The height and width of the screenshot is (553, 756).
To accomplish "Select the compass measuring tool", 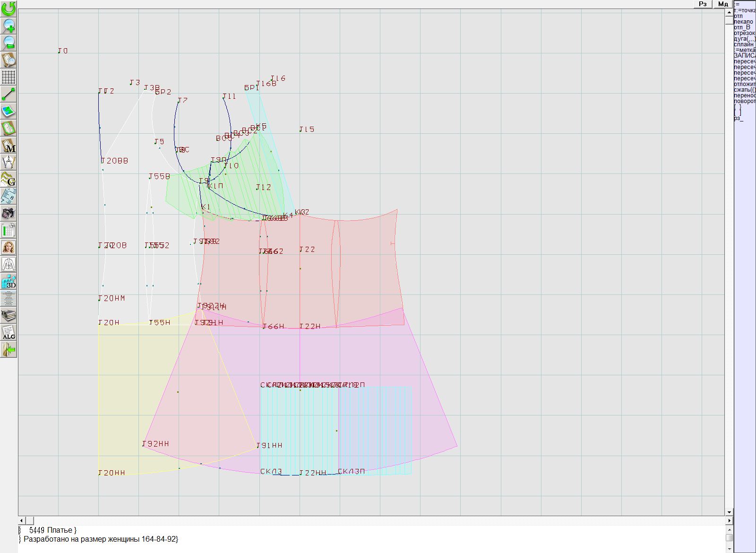I will click(9, 162).
